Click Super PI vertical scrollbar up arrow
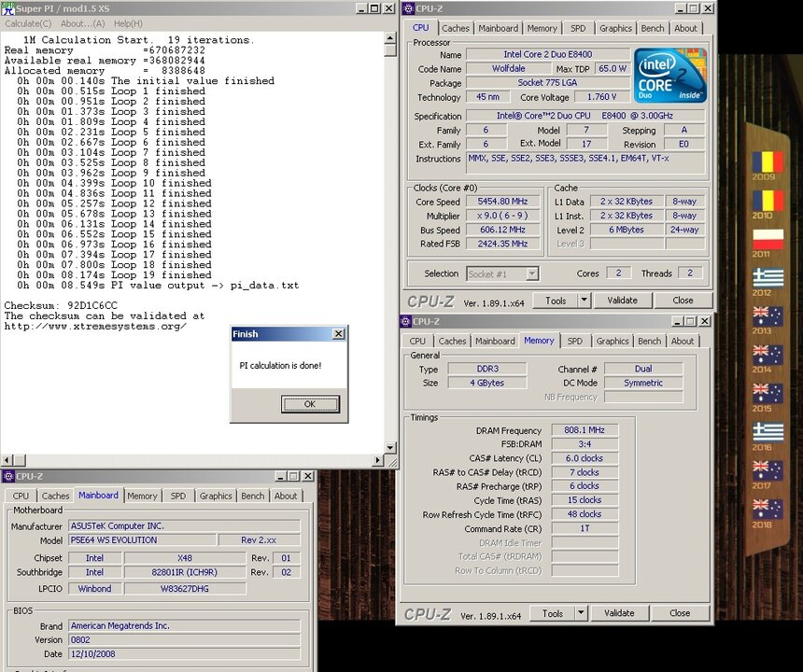Viewport: 803px width, 672px height. click(389, 38)
